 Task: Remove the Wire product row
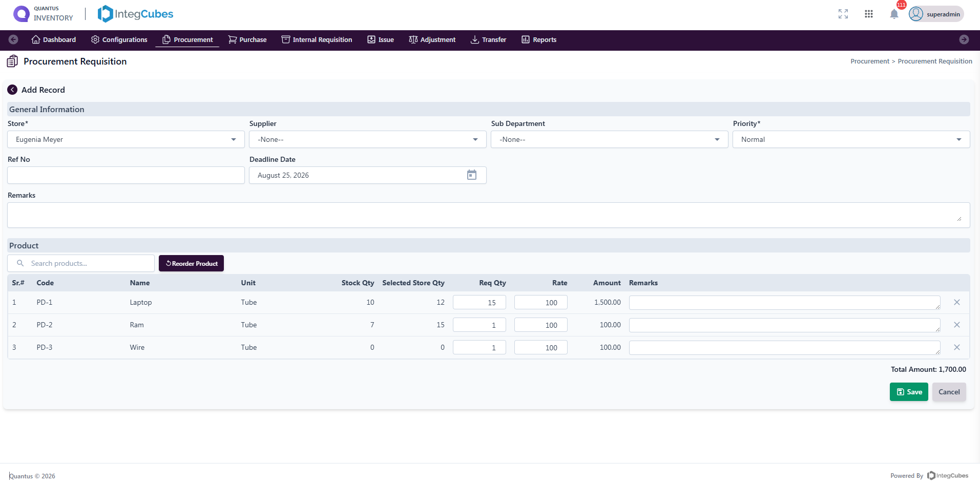point(957,347)
